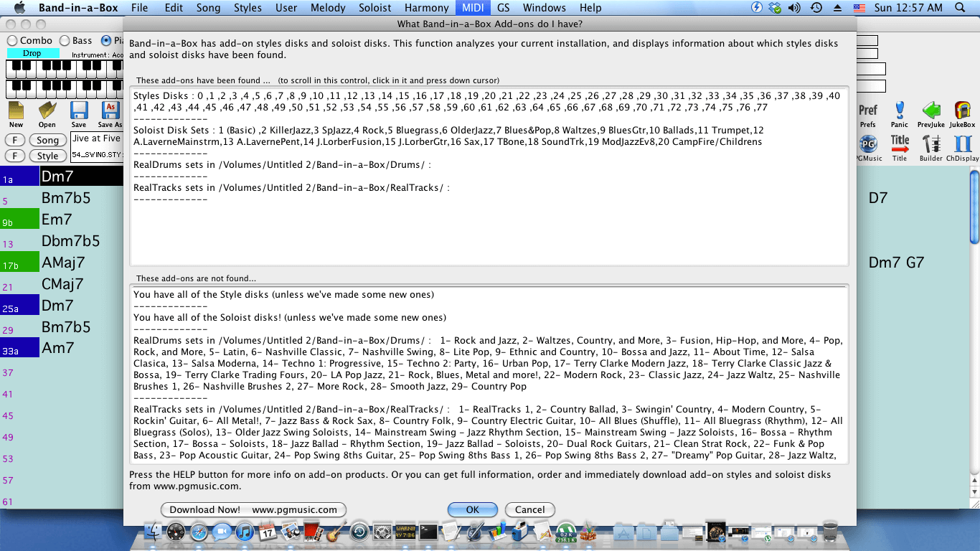
Task: Click the Cancel button
Action: pos(529,509)
